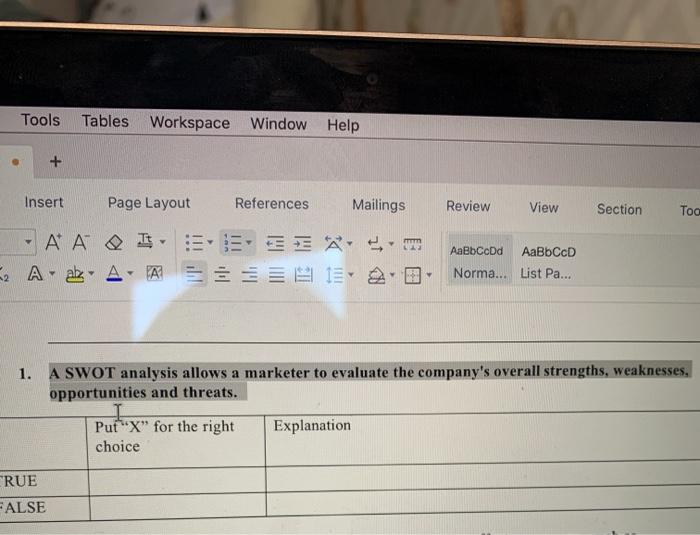The width and height of the screenshot is (700, 535).
Task: Open text effects dropdown arrow
Action: click(52, 273)
